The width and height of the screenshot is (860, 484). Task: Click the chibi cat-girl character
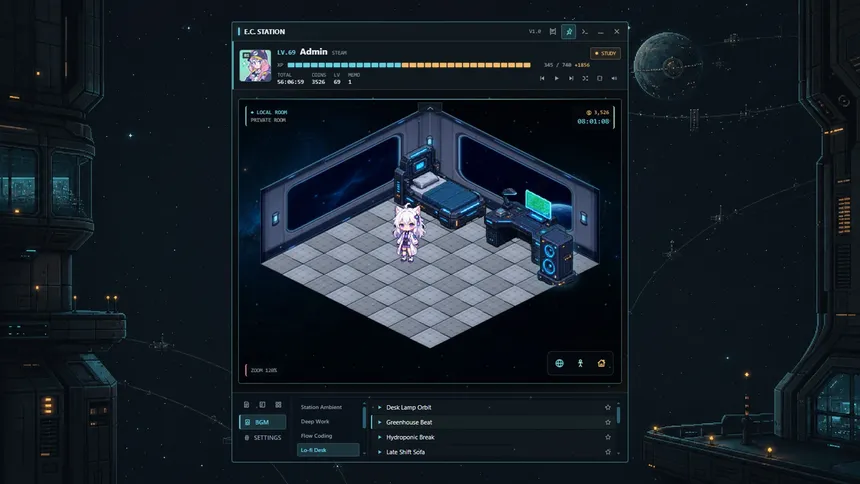(408, 232)
